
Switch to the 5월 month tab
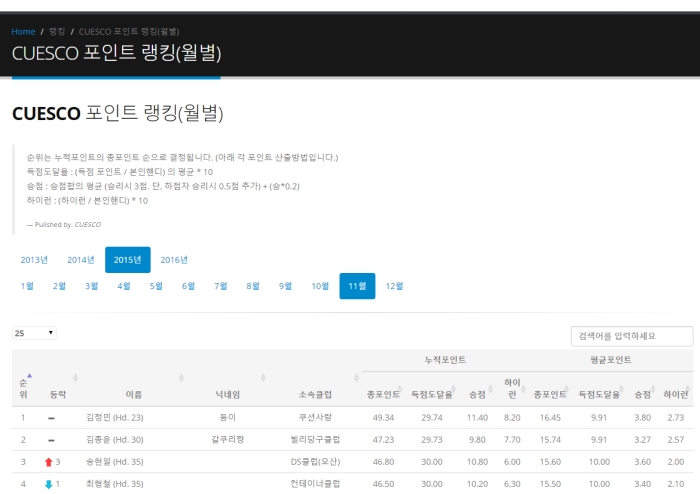coord(156,286)
